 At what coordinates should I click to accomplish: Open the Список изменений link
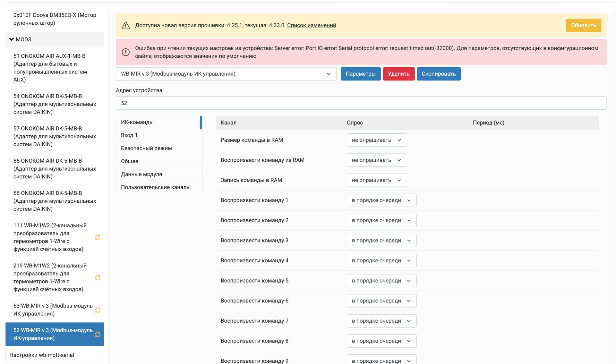coord(312,25)
